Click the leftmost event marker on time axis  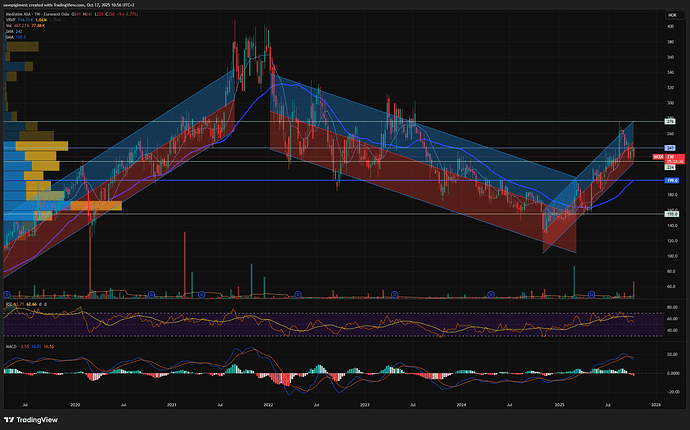point(8,294)
